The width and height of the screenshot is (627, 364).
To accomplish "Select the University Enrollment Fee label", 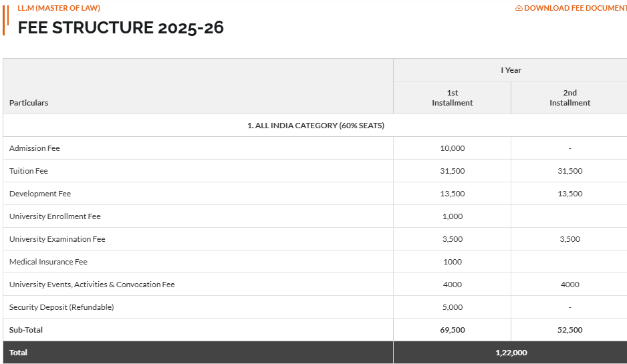I will [x=55, y=216].
